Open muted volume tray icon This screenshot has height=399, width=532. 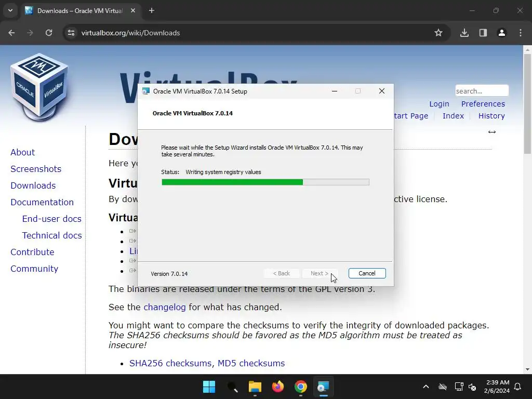click(x=472, y=387)
